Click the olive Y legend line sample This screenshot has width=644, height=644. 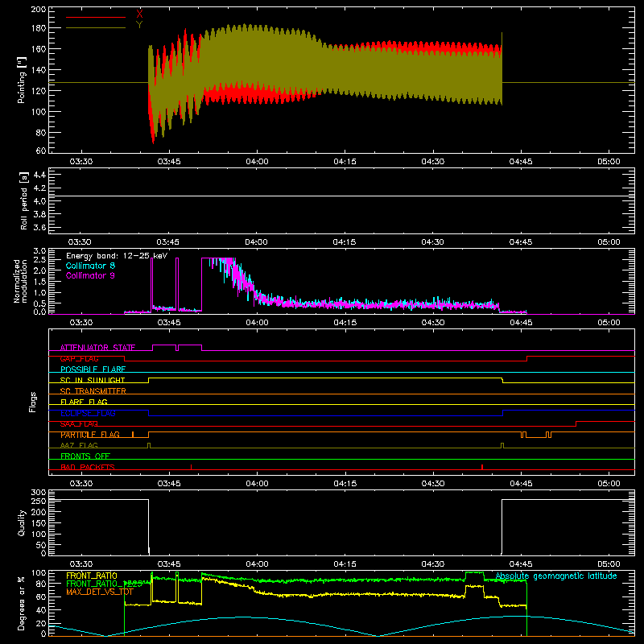click(x=95, y=27)
